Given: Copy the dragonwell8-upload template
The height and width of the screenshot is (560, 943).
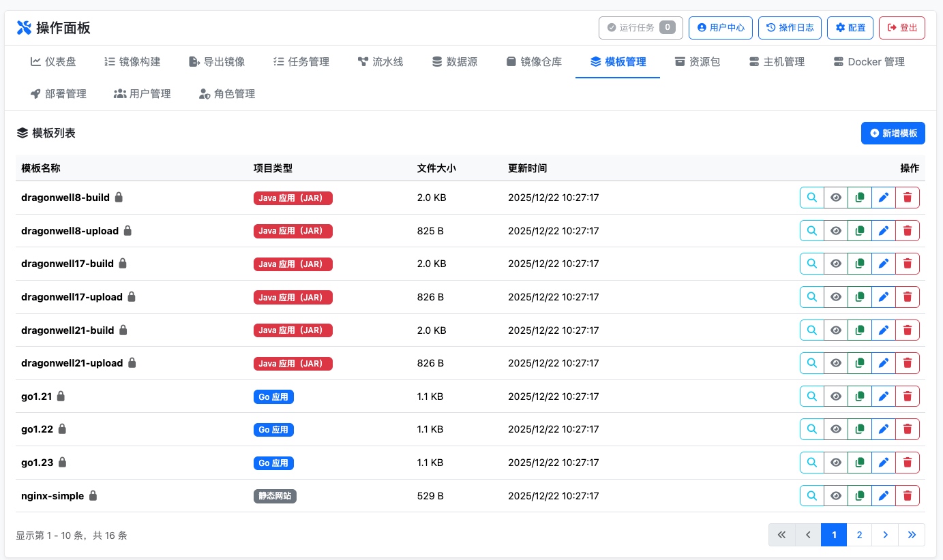Looking at the screenshot, I should coord(860,230).
